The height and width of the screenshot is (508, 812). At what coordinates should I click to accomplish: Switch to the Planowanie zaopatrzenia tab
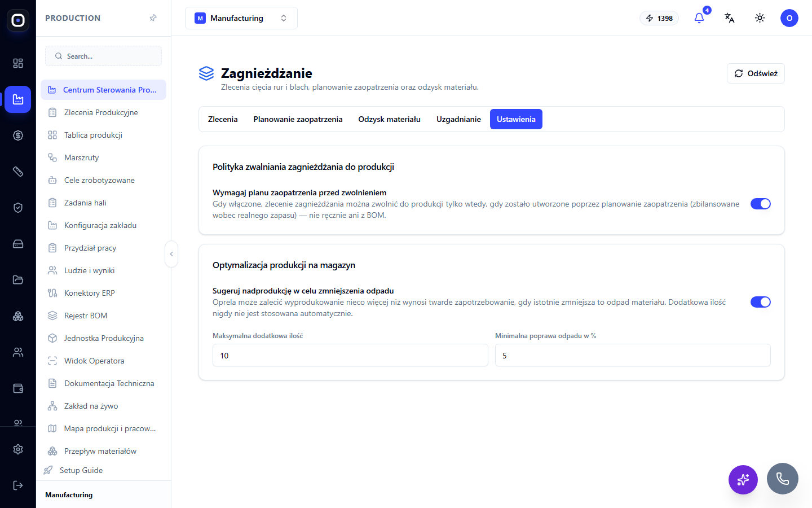[298, 119]
